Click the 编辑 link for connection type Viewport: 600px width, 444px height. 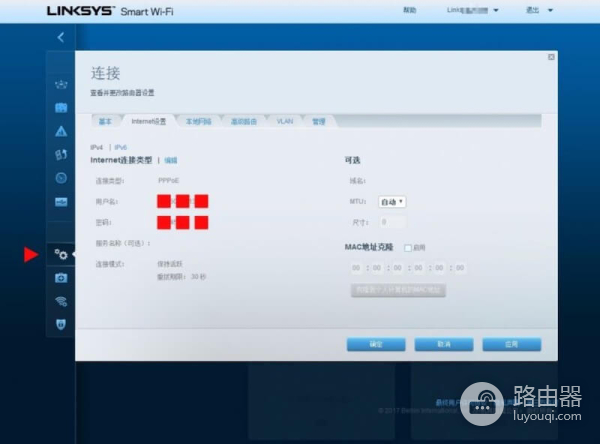click(x=171, y=160)
